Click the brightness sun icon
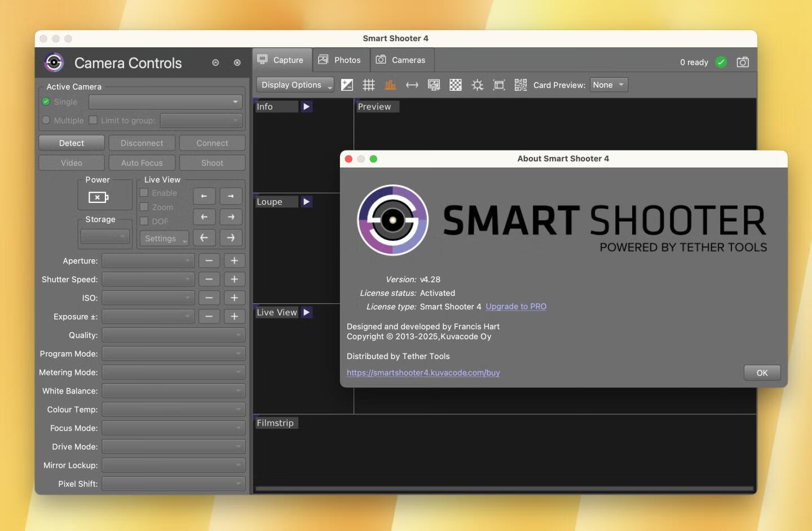812x531 pixels. pos(477,85)
